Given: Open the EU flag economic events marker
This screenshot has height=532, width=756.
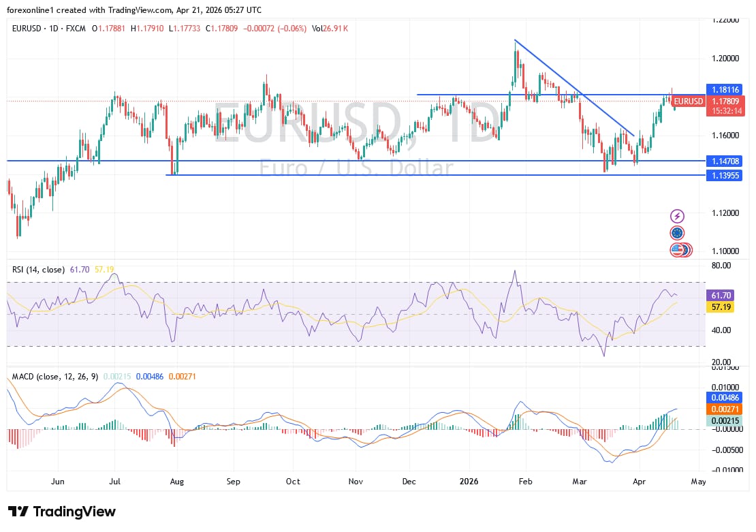Looking at the screenshot, I should pos(677,232).
